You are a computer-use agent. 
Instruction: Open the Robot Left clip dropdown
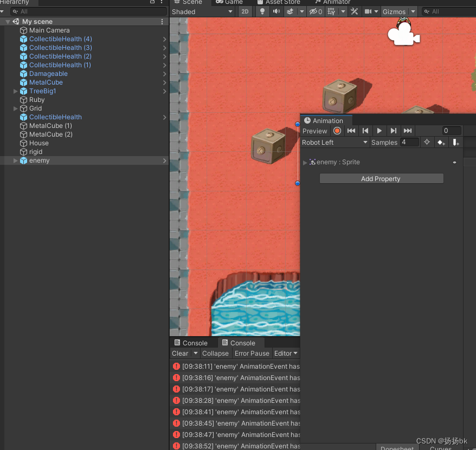[x=335, y=142]
